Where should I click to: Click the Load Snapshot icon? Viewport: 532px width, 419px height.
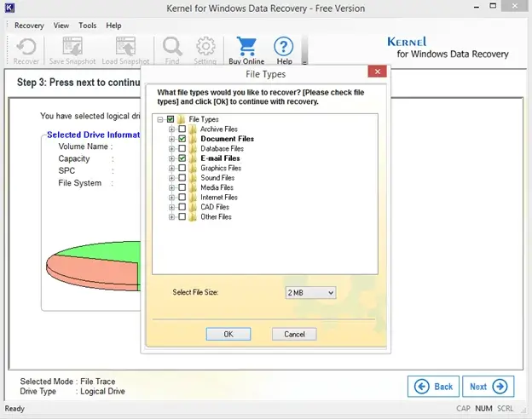pyautogui.click(x=125, y=47)
